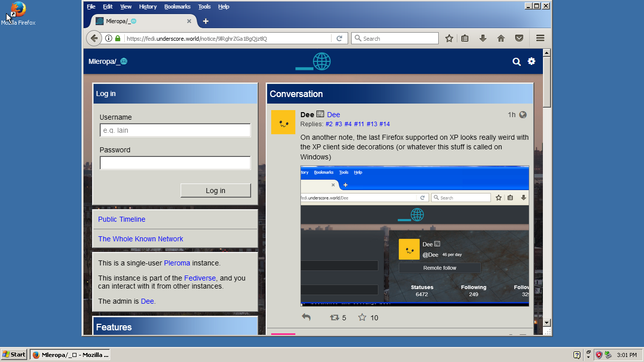Open the File menu
644x362 pixels.
click(x=91, y=7)
